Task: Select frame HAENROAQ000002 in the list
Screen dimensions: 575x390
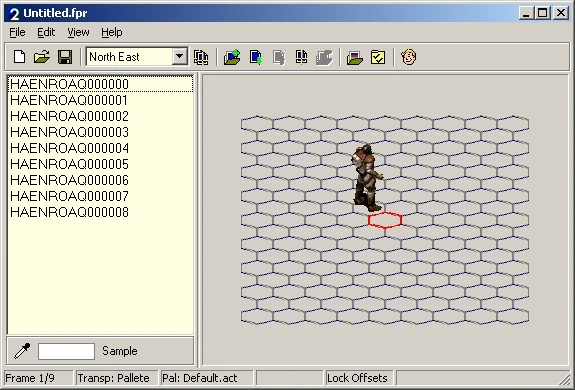Action: pos(100,116)
